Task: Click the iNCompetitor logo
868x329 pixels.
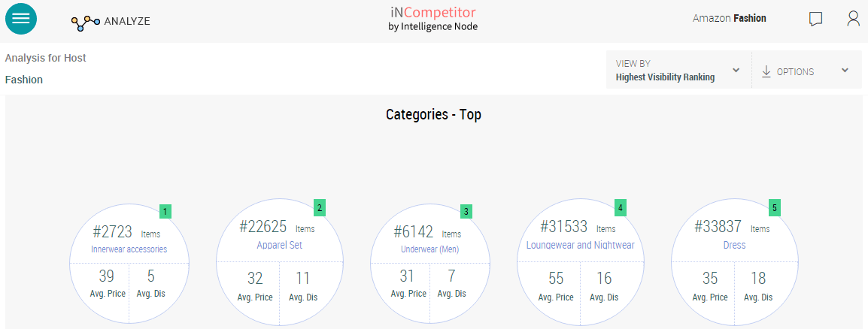Action: pyautogui.click(x=433, y=18)
